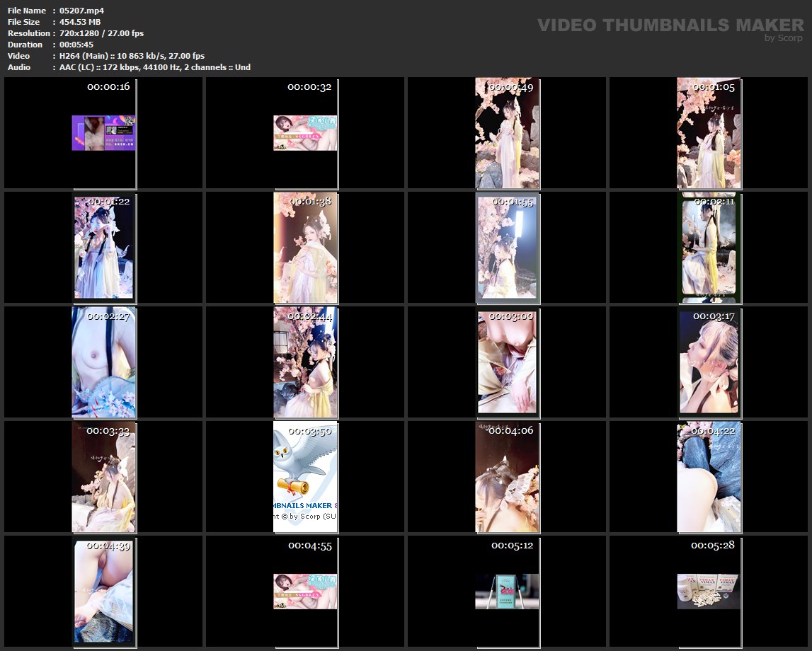Click the resolution value 720x1280 / 27.00 fps
The height and width of the screenshot is (651, 812).
pyautogui.click(x=101, y=33)
